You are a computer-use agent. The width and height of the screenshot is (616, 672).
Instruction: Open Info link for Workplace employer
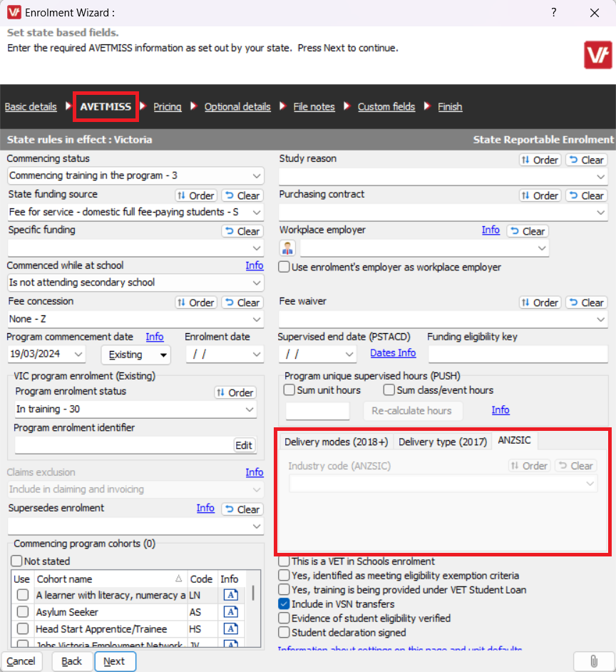tap(491, 230)
